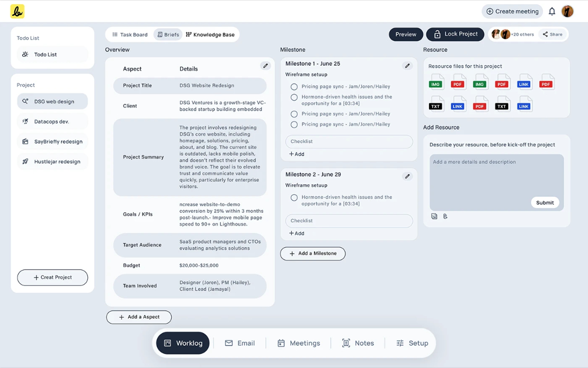This screenshot has width=588, height=368.
Task: Switch to the Knowledge Base tab
Action: point(210,34)
